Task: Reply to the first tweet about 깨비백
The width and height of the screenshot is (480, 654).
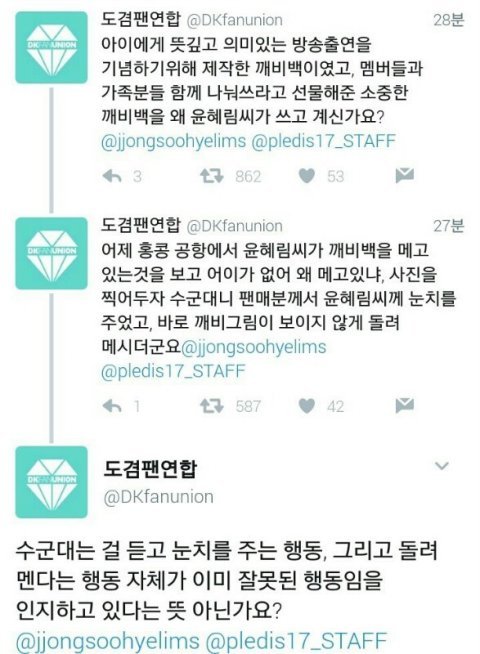Action: (x=112, y=176)
